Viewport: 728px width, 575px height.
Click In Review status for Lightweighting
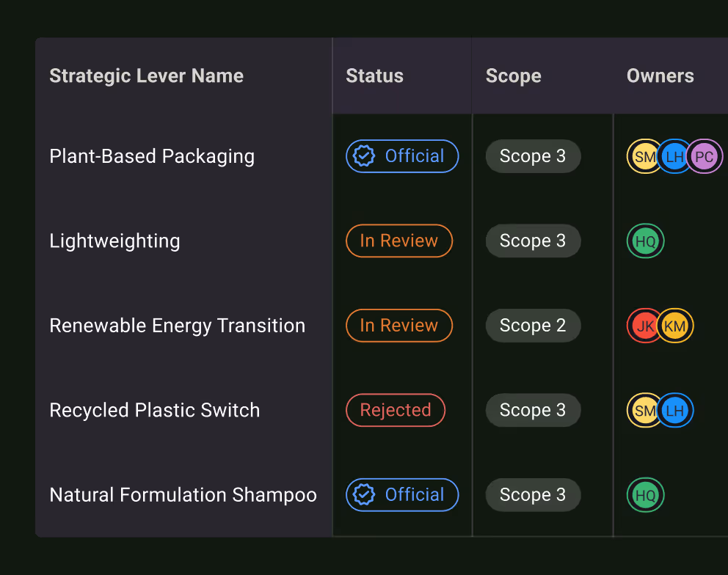pyautogui.click(x=398, y=241)
